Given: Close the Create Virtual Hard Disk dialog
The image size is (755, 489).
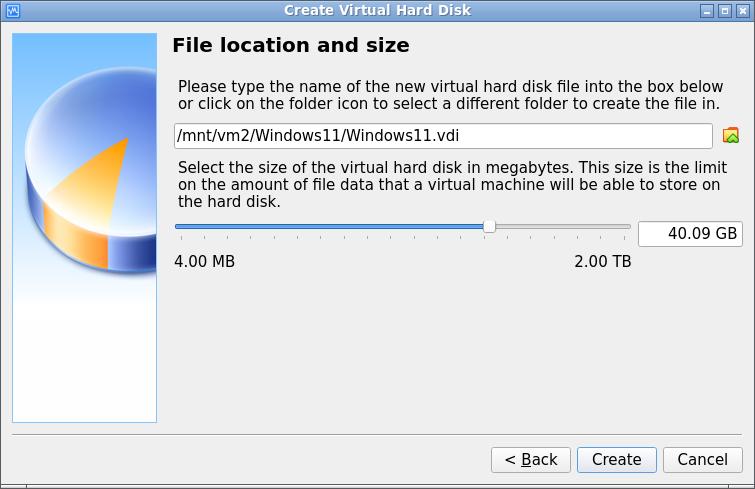Looking at the screenshot, I should [x=741, y=10].
